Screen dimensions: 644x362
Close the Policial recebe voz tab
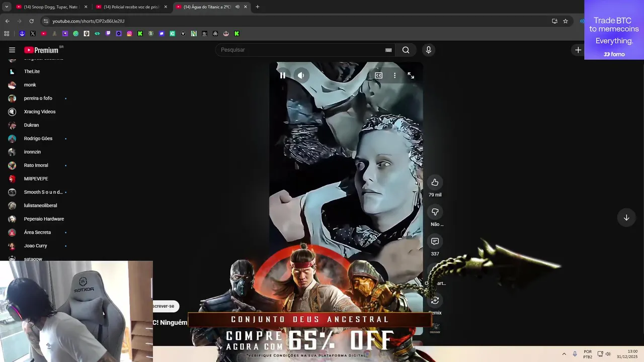[x=166, y=7]
